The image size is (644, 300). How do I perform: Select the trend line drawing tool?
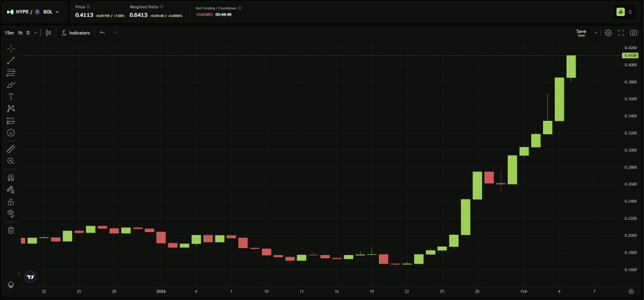(11, 61)
